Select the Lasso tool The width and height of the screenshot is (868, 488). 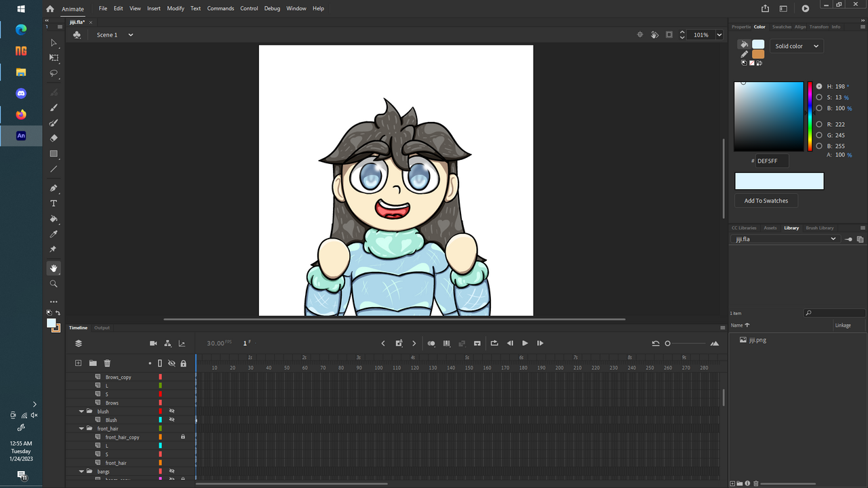pos(54,73)
